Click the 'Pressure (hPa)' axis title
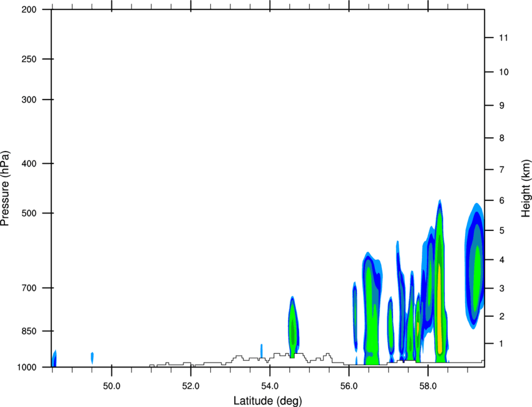The image size is (532, 407). click(x=5, y=188)
